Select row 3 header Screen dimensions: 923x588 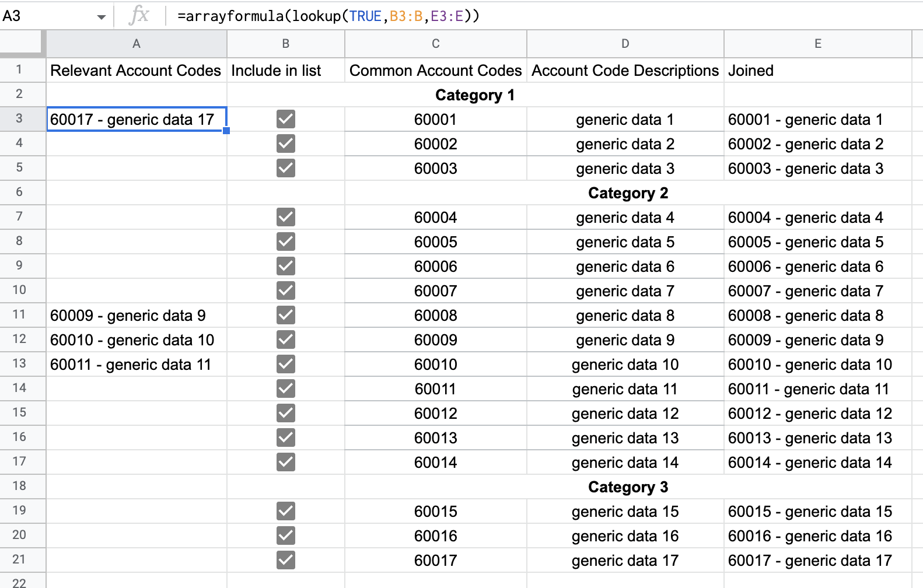23,119
